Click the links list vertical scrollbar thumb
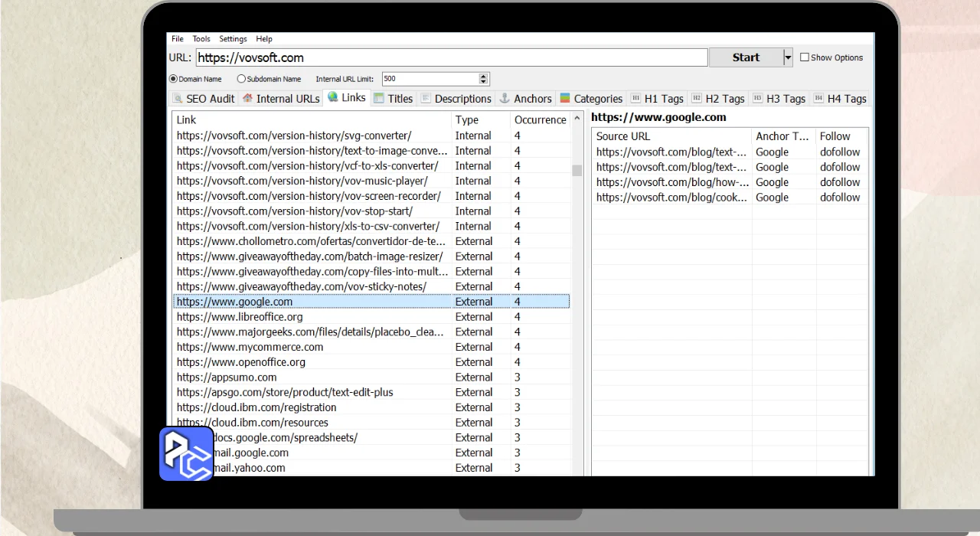This screenshot has width=980, height=536. click(x=577, y=170)
